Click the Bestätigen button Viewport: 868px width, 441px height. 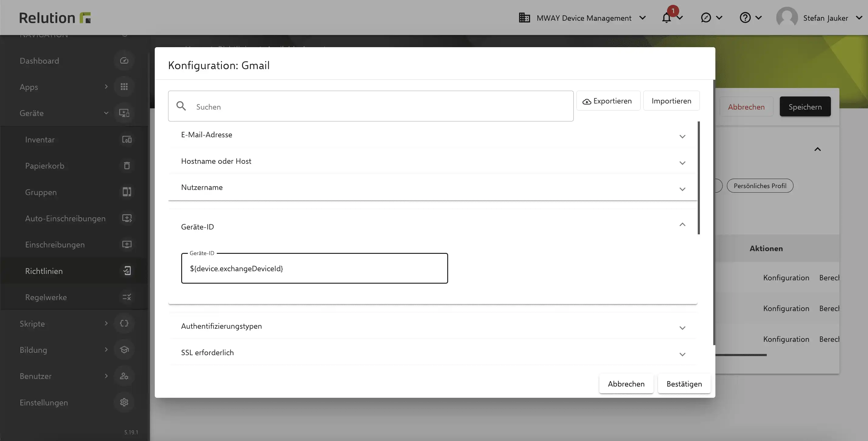(684, 384)
